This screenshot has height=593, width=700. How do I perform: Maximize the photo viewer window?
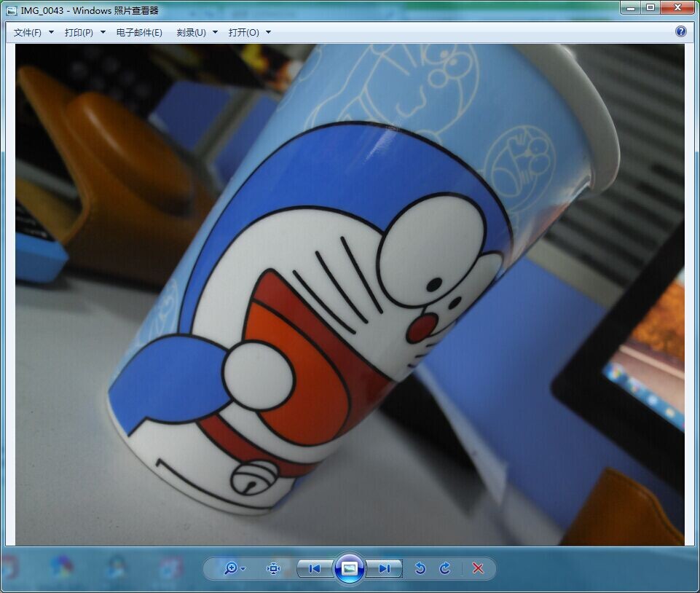(x=650, y=7)
